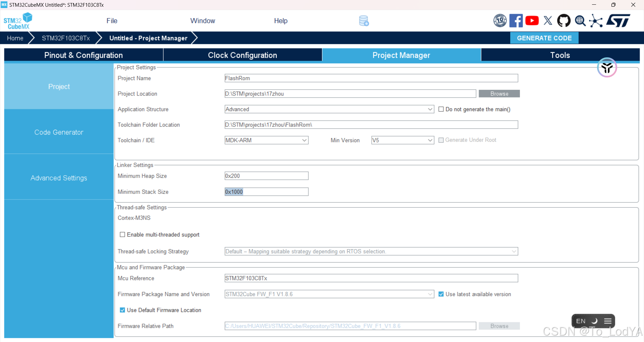Click the floating round assistant icon
This screenshot has height=342, width=644.
[x=607, y=68]
